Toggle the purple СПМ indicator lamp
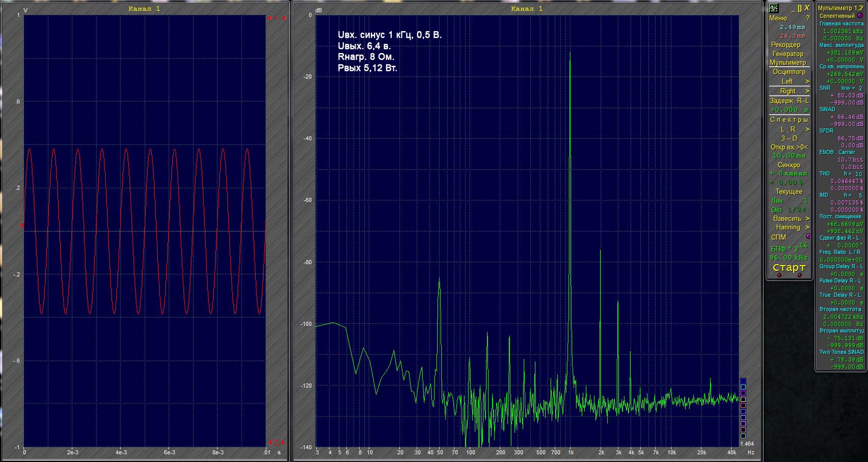The width and height of the screenshot is (868, 462). pos(808,237)
